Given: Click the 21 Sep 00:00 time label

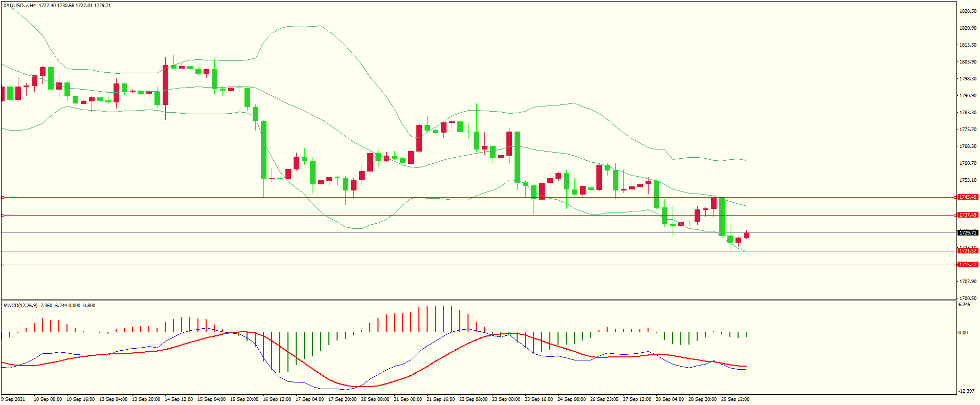Looking at the screenshot, I should point(408,399).
